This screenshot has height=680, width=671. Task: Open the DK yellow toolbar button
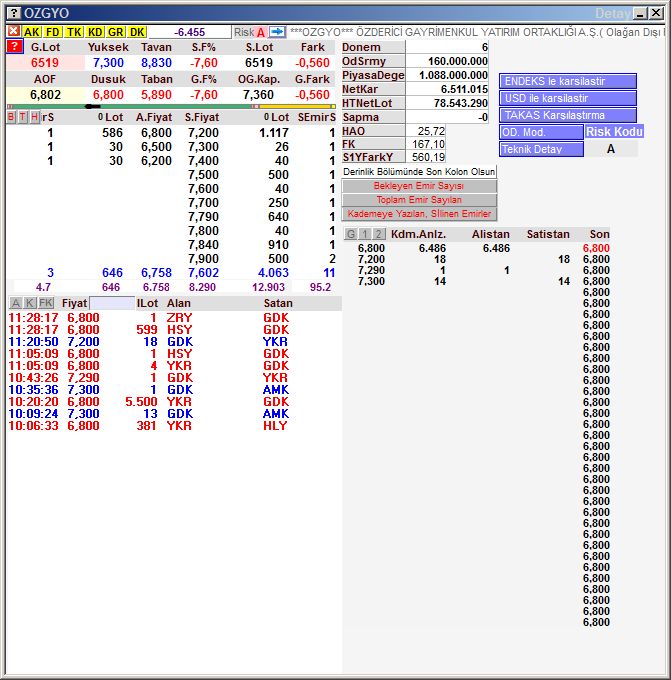137,32
